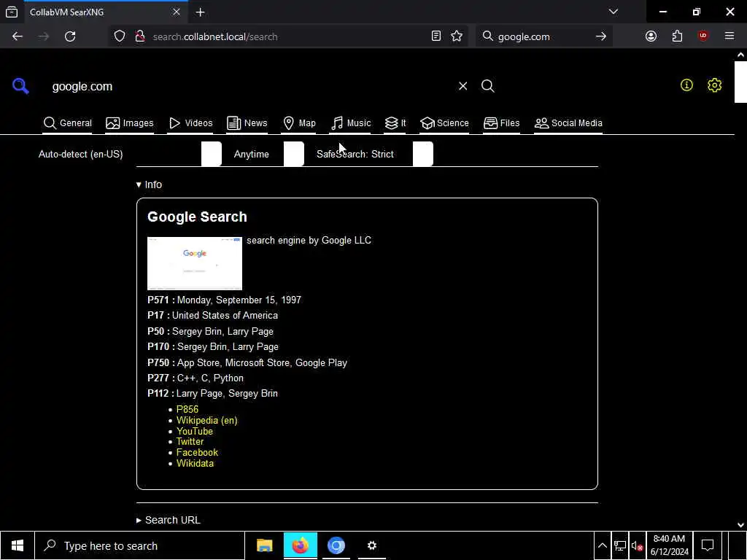Click the Windows taskbar search box

[139, 545]
